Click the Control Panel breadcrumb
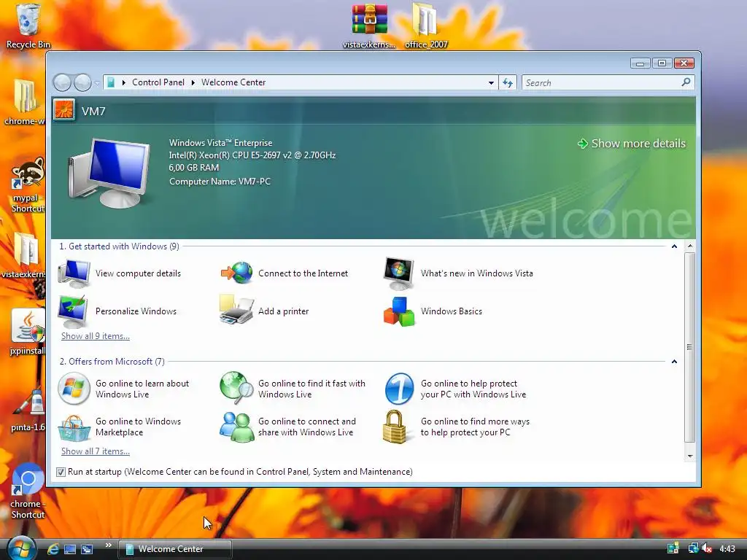 pos(158,82)
